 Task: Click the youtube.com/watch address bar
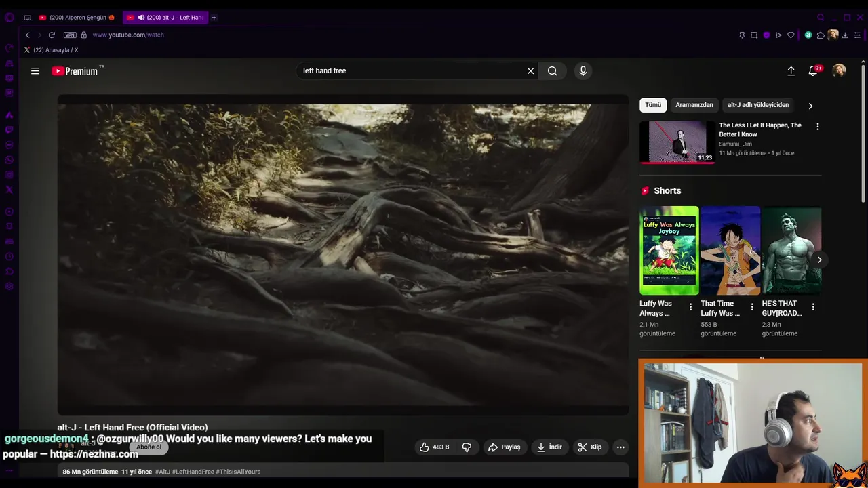pyautogui.click(x=128, y=35)
